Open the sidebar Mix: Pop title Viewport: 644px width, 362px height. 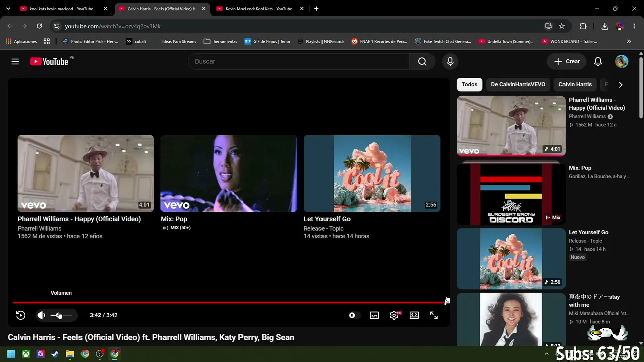pos(580,168)
